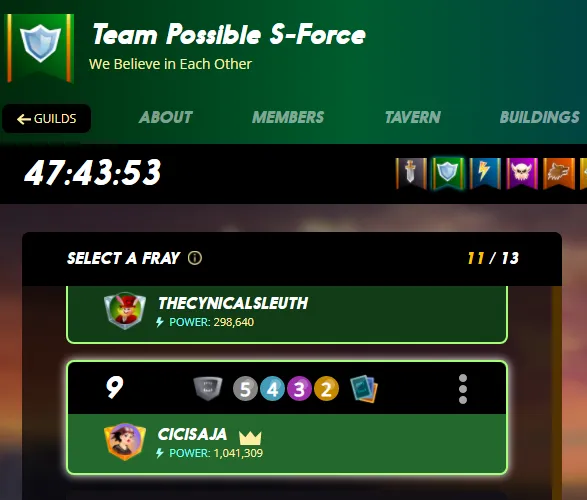
Task: Click the purple number 3 circle
Action: [x=299, y=389]
